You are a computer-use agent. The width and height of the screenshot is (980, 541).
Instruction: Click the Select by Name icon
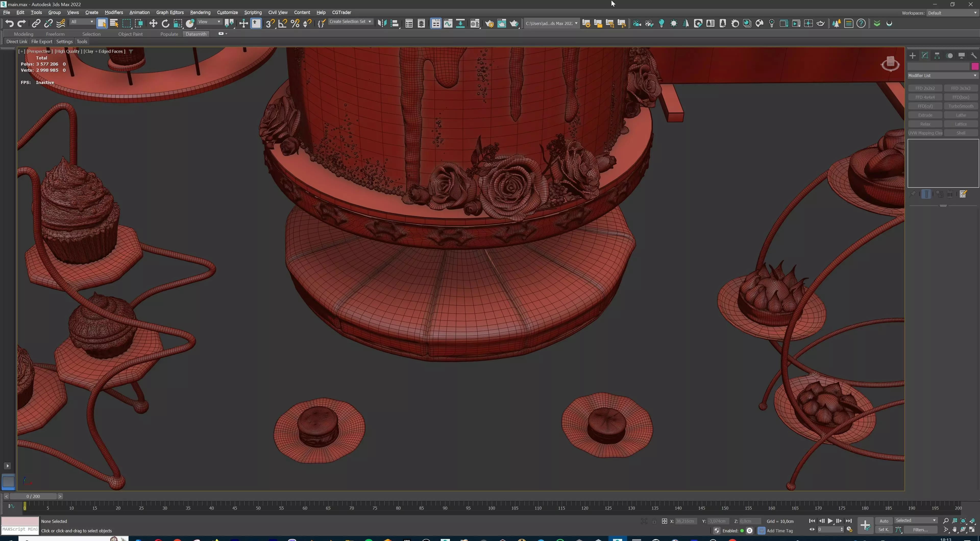pyautogui.click(x=114, y=23)
